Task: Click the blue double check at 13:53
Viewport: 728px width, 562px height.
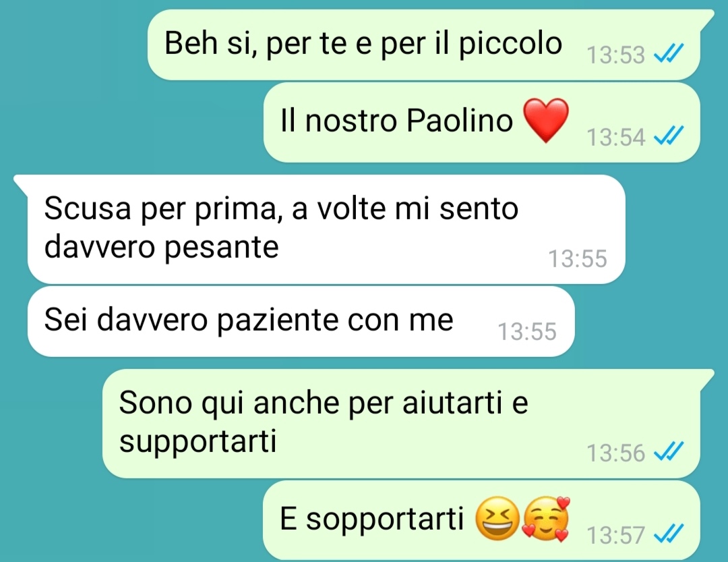Action: pyautogui.click(x=668, y=53)
